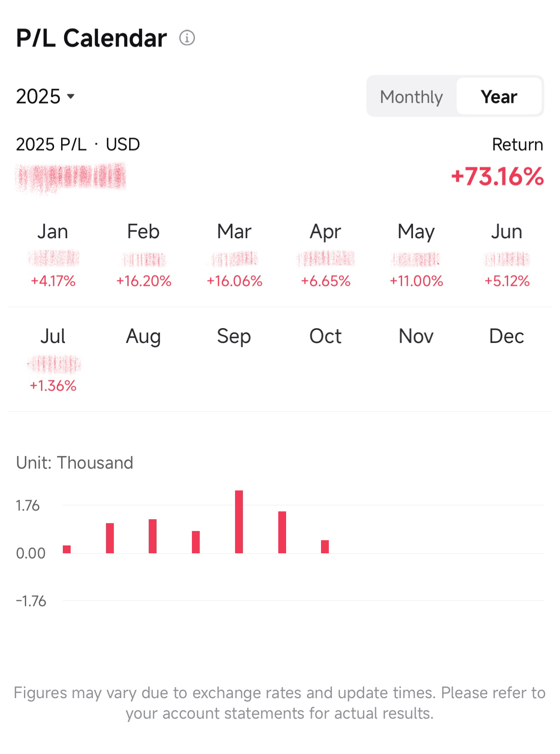Tap the +73.16% Return value
This screenshot has height=754, width=560.
(497, 177)
